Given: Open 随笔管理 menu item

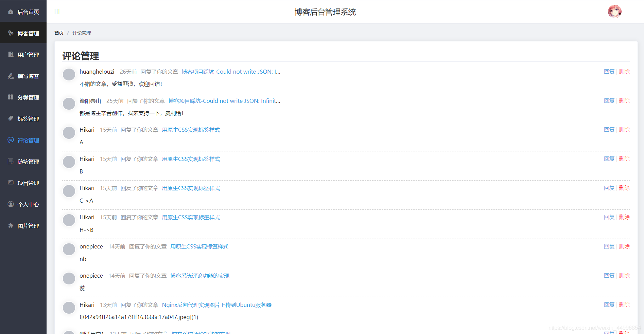Looking at the screenshot, I should click(x=23, y=162).
